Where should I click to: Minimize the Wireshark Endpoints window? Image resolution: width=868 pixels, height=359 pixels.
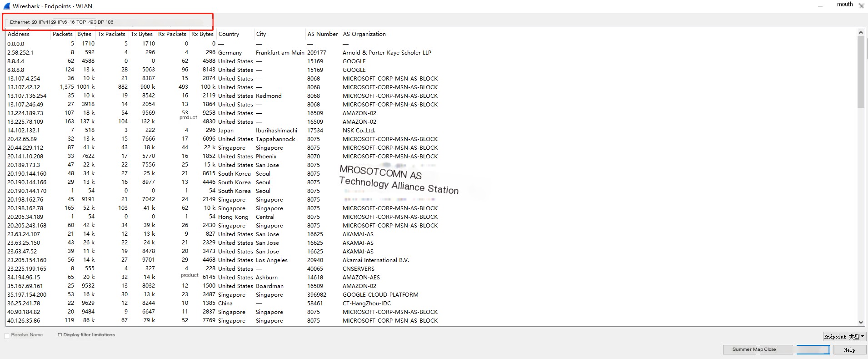click(x=820, y=6)
